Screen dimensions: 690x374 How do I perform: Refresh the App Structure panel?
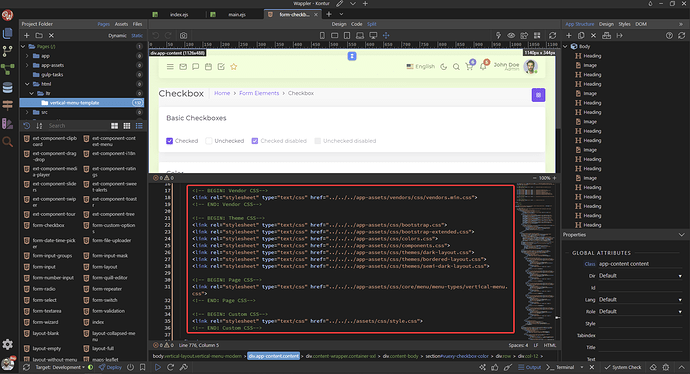682,35
